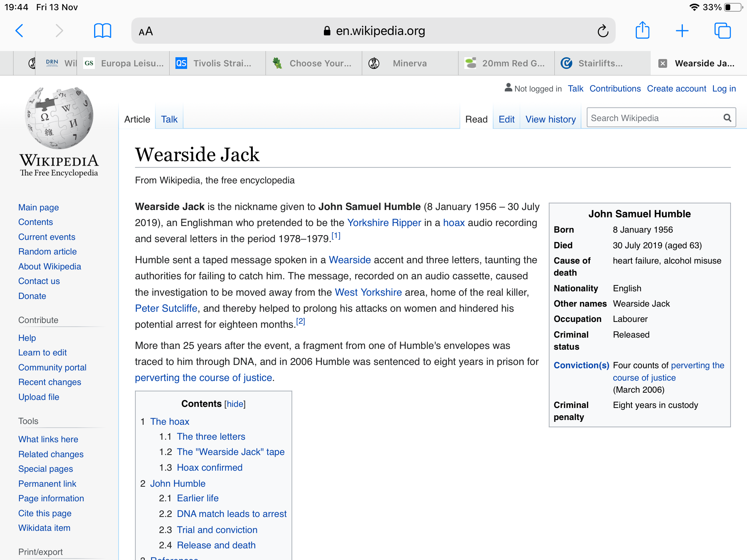Jump to The "Wearside Jack" tape section

coord(231,452)
